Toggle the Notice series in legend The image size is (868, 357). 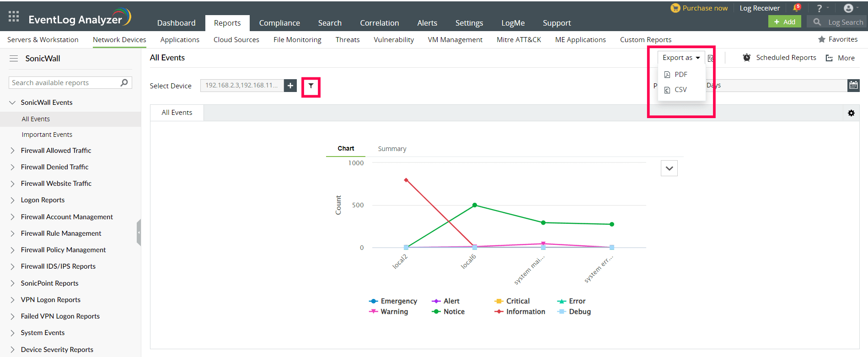click(448, 312)
